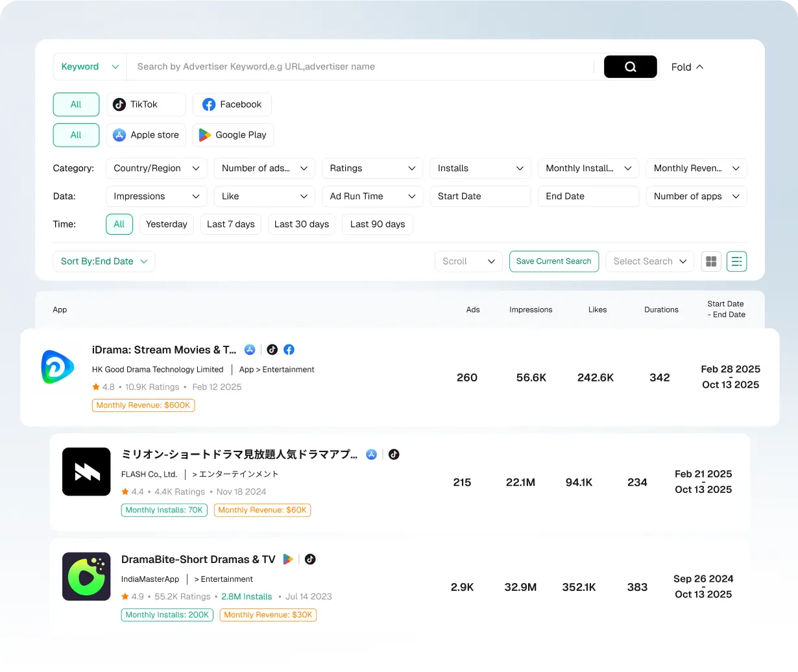Open the Sort By End Date dropdown

click(104, 261)
